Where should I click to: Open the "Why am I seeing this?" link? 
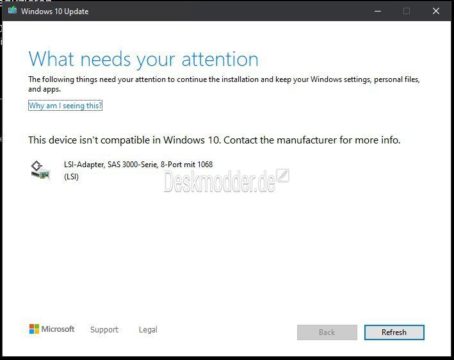pos(65,106)
